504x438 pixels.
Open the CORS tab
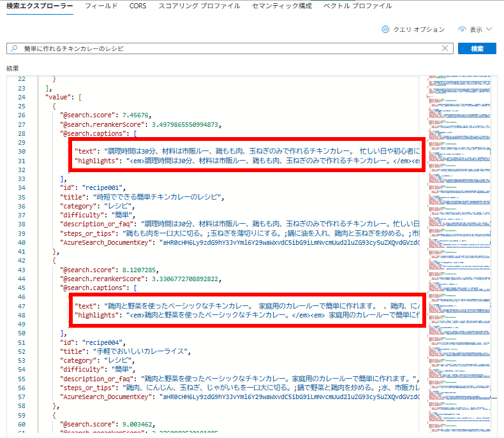[138, 6]
